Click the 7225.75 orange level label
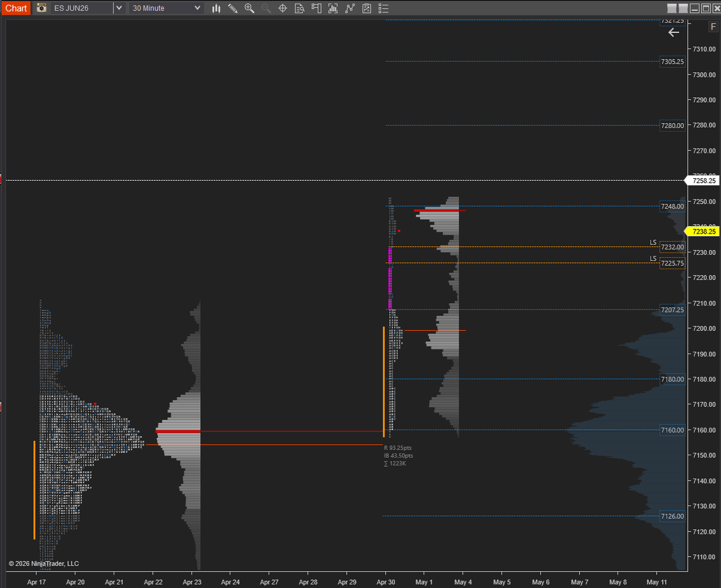This screenshot has height=588, width=721. click(672, 263)
